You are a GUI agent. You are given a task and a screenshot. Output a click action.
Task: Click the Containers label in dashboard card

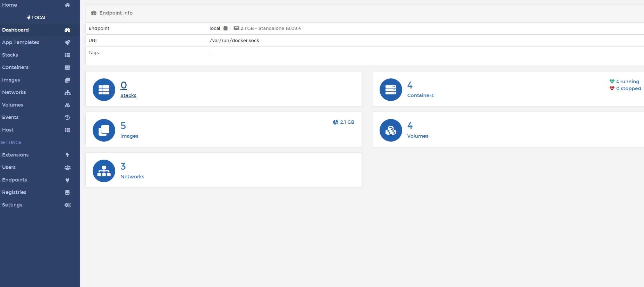pos(420,95)
